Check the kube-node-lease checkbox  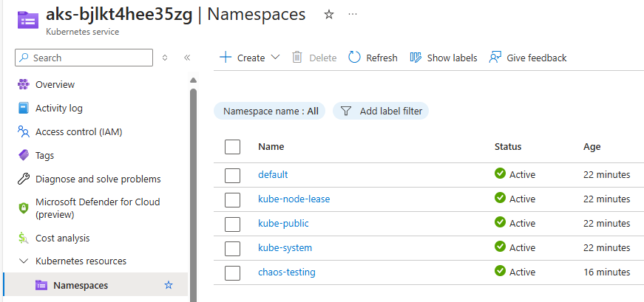232,200
